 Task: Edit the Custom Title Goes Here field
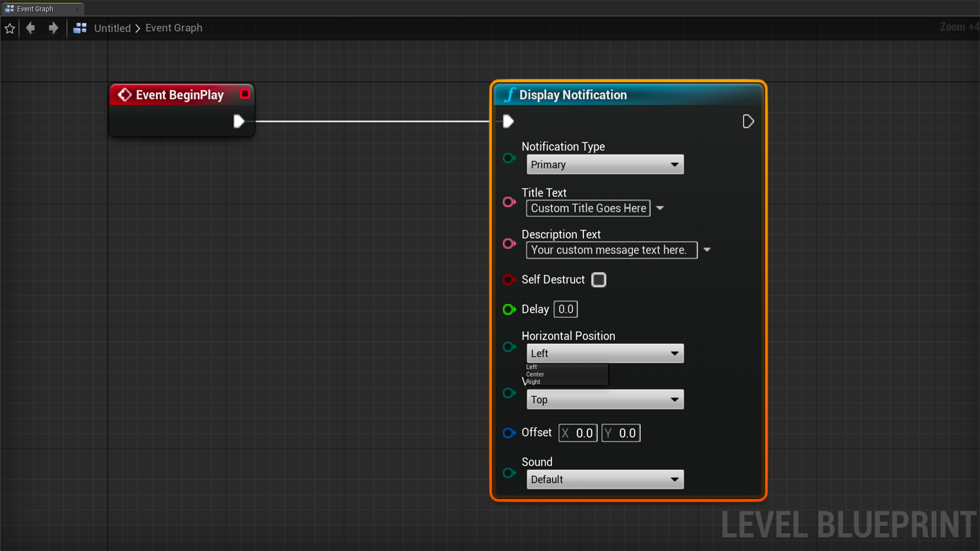click(588, 208)
